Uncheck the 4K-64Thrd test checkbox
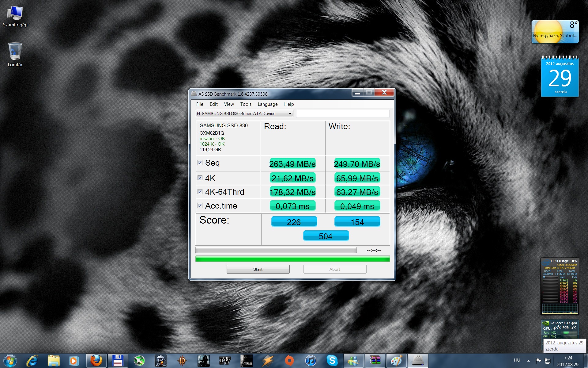The image size is (588, 368). [x=200, y=192]
